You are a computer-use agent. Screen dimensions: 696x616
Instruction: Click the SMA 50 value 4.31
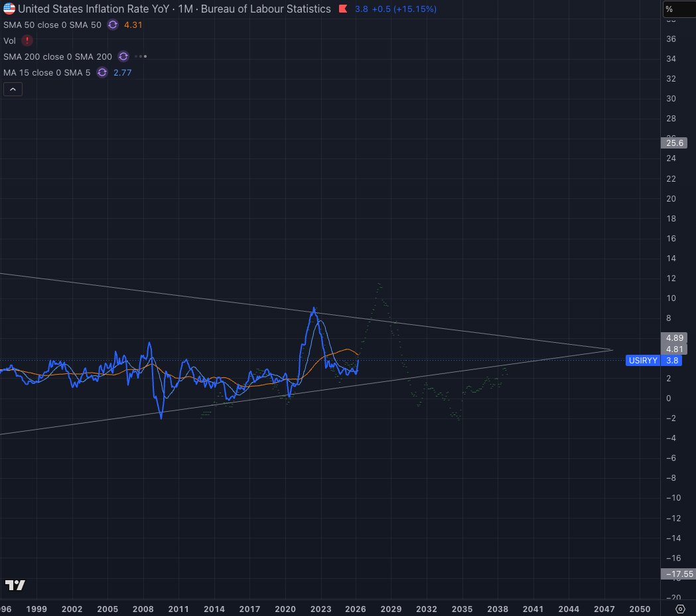click(x=133, y=25)
